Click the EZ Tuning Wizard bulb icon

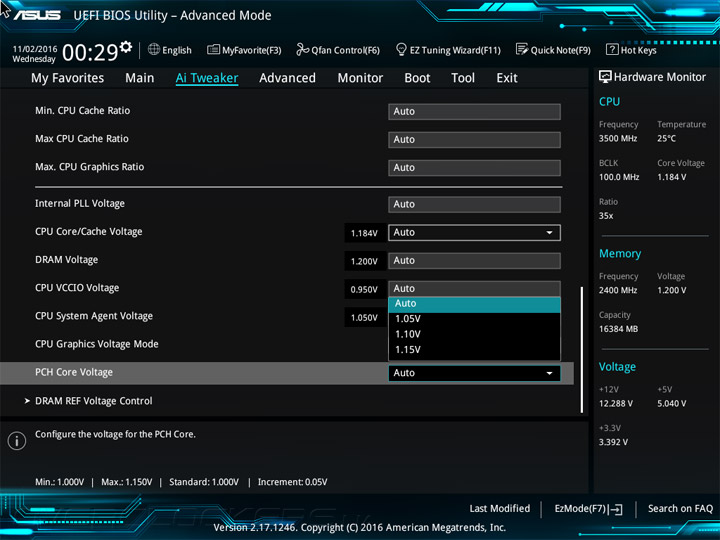401,49
